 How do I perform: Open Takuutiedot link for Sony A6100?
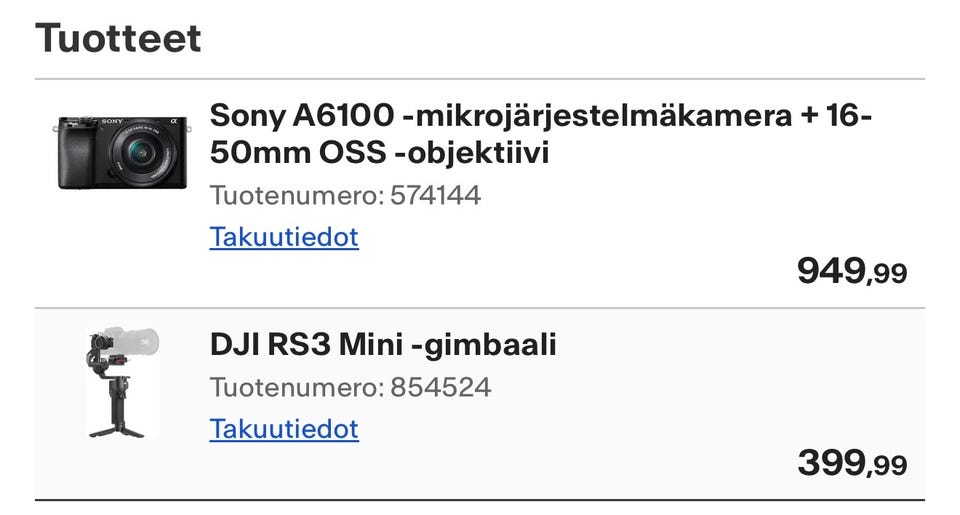point(283,238)
